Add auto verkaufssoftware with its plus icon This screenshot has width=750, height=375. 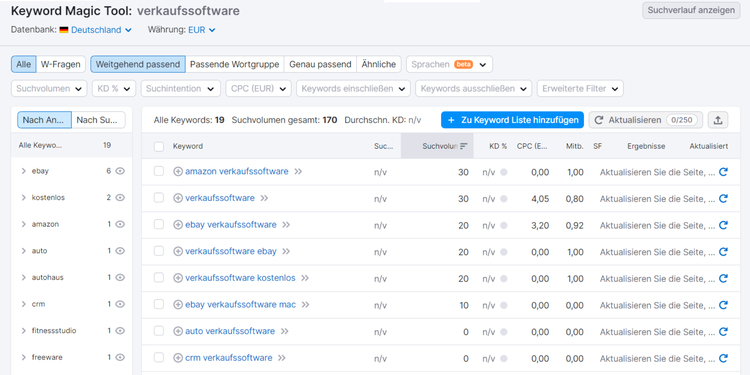[178, 331]
